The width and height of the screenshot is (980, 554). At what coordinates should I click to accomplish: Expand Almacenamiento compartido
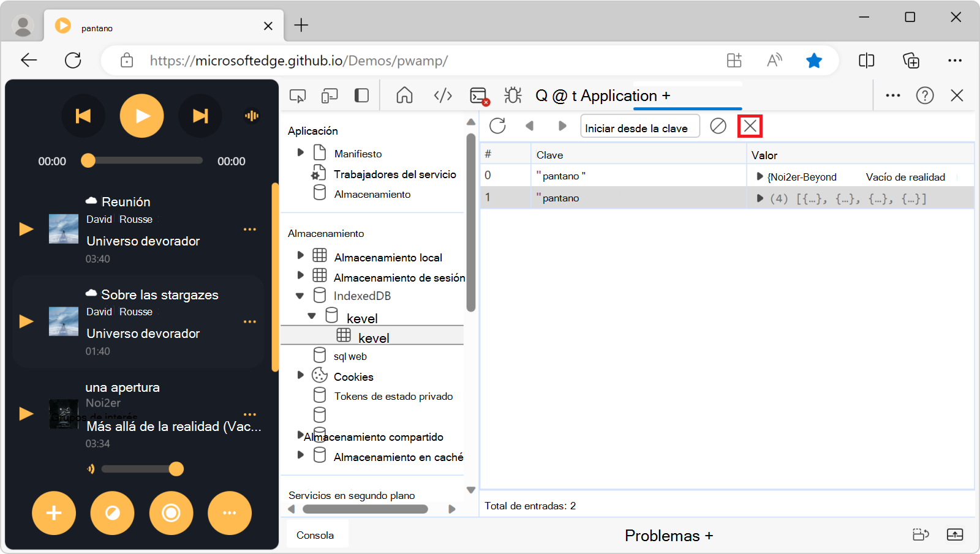click(300, 435)
